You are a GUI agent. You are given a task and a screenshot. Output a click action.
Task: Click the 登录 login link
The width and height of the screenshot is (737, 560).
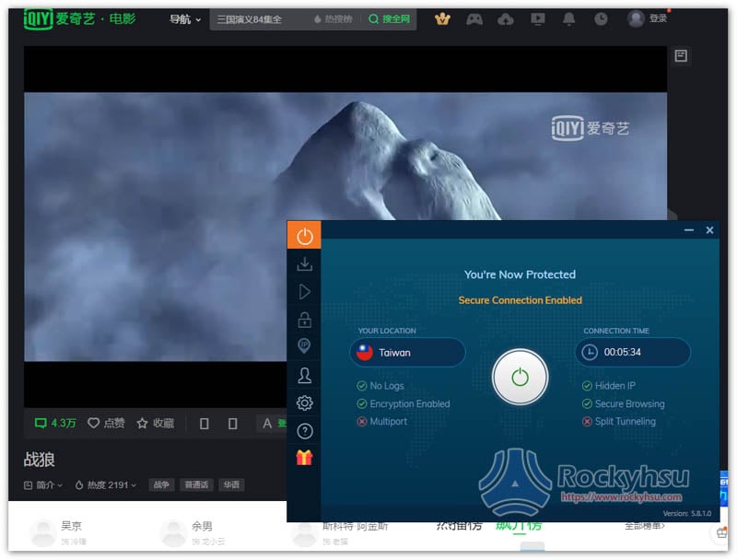658,18
